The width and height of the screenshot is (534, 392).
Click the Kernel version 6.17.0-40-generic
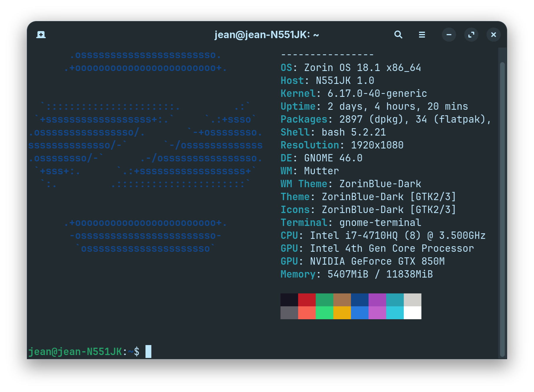pos(377,94)
